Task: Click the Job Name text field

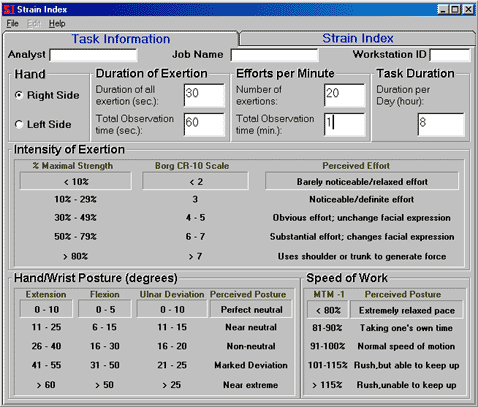Action: tap(275, 55)
